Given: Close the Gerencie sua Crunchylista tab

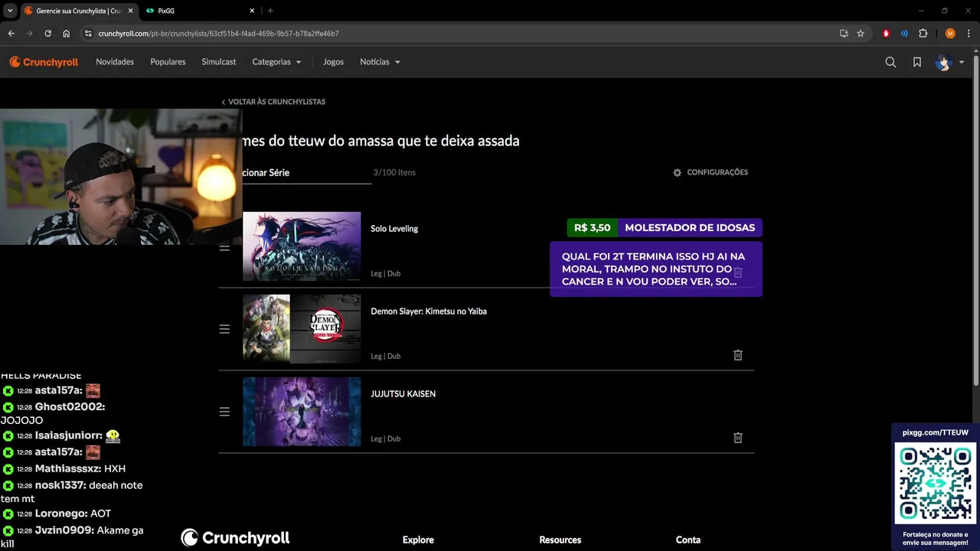Looking at the screenshot, I should [130, 11].
